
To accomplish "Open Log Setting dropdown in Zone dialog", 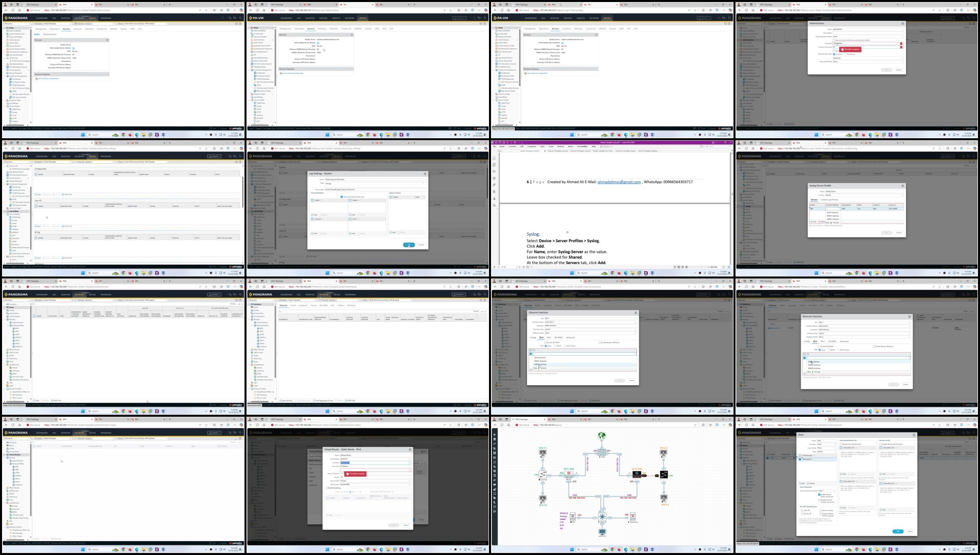I will coord(826,448).
